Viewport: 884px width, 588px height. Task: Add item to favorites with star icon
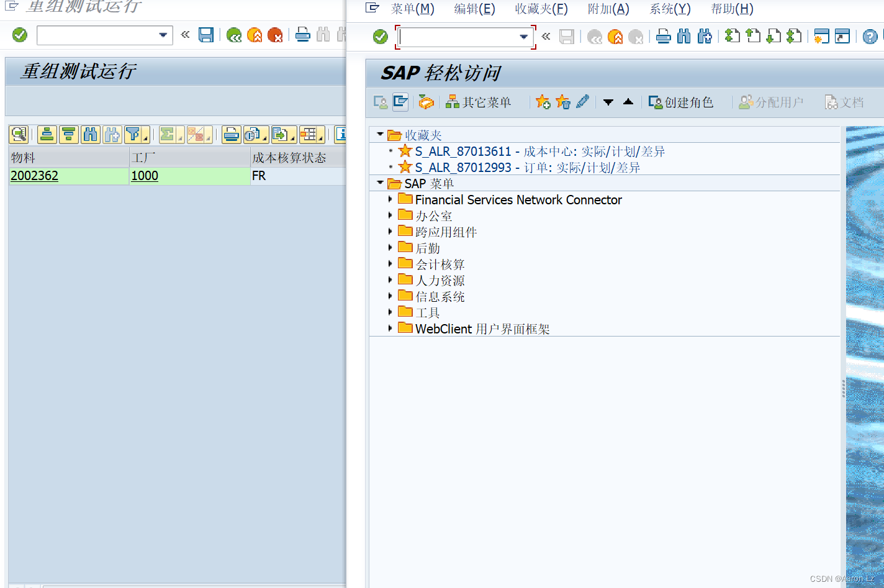pos(542,102)
